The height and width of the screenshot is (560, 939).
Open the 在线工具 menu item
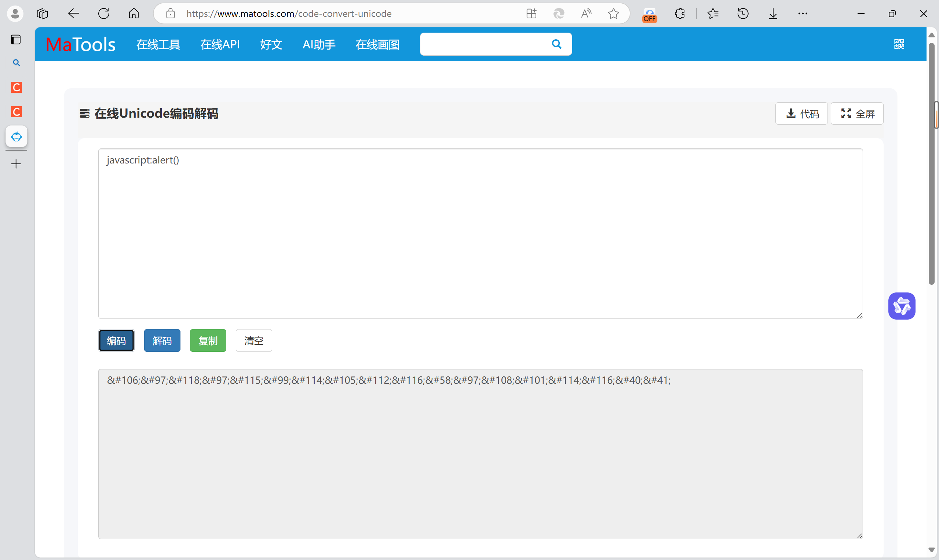coord(158,44)
